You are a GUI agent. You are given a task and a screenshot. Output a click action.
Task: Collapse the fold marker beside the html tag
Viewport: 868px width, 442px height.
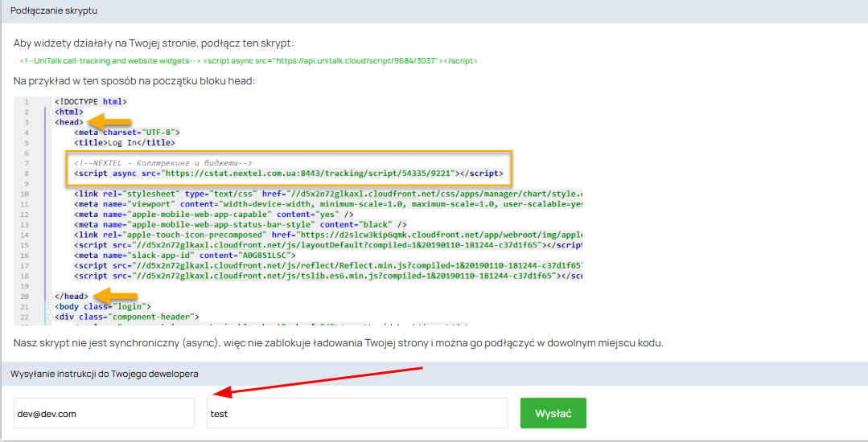coord(50,113)
